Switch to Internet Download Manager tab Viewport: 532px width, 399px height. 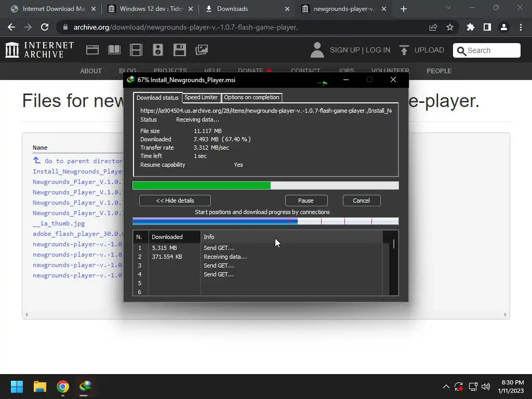click(x=54, y=9)
